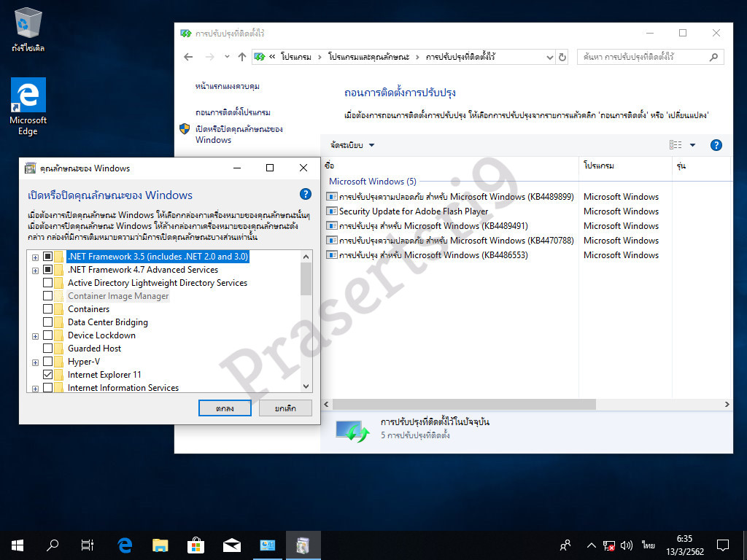Viewport: 747px width, 560px height.
Task: Open the จัดระเบียบ organize dropdown
Action: (x=352, y=145)
